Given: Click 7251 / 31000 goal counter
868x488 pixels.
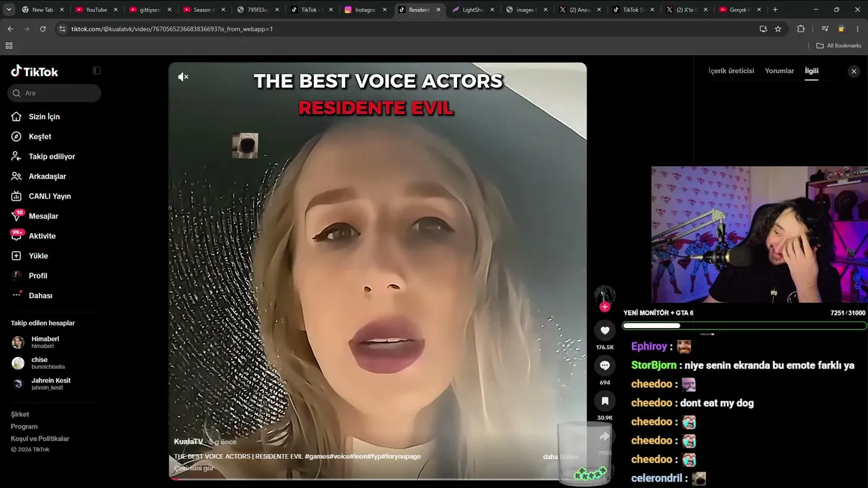Looking at the screenshot, I should [848, 313].
